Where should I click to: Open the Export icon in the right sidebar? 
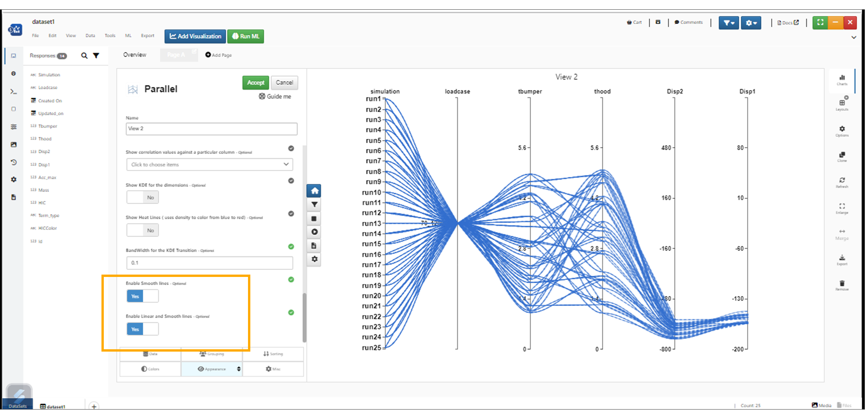[842, 260]
